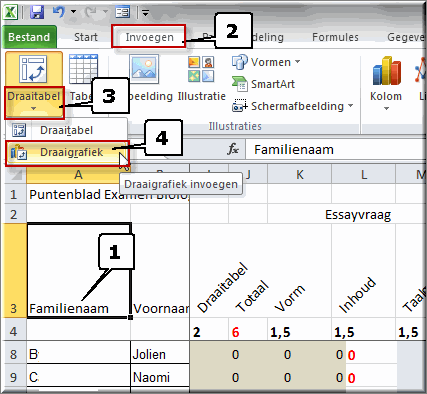Image resolution: width=427 pixels, height=394 pixels.
Task: Expand the Kolom chart dropdown arrow
Action: point(386,108)
